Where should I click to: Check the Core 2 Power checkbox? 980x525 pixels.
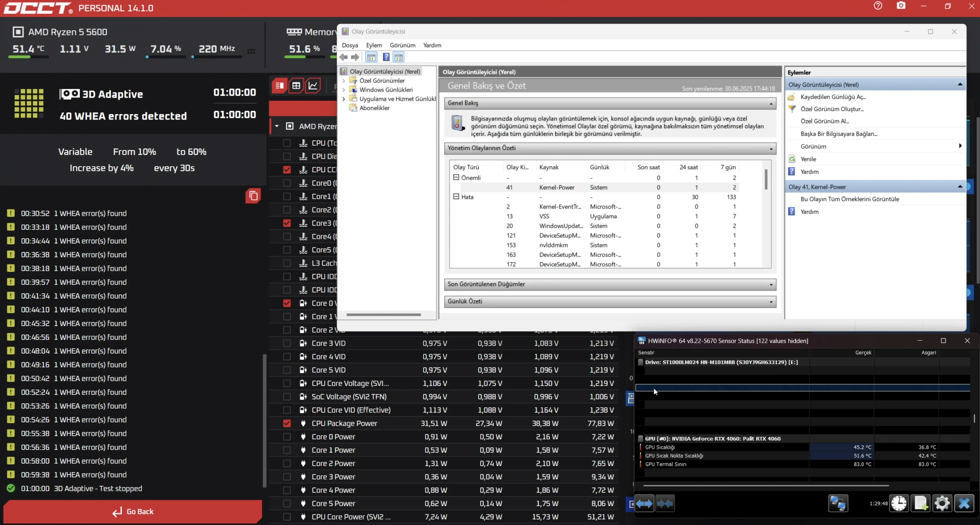coord(287,464)
